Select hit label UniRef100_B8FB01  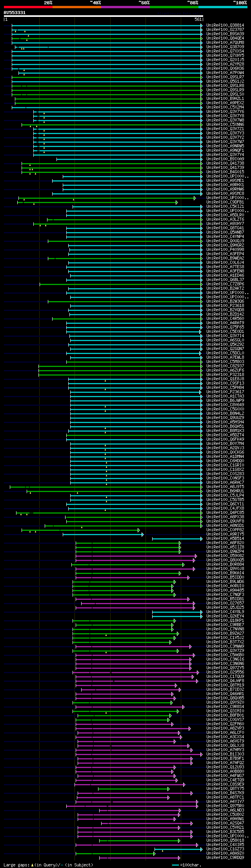click(x=225, y=715)
